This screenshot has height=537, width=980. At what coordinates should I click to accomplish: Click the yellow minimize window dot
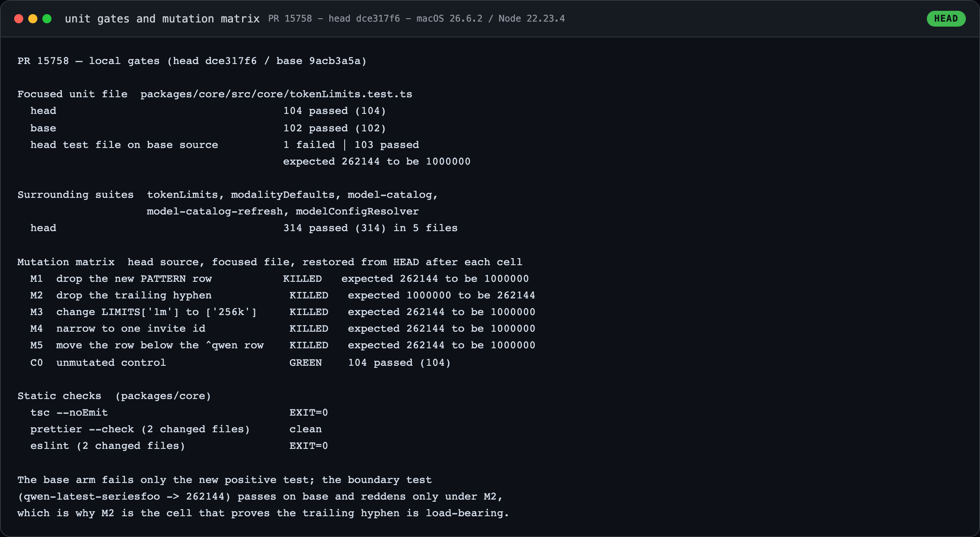tap(33, 19)
